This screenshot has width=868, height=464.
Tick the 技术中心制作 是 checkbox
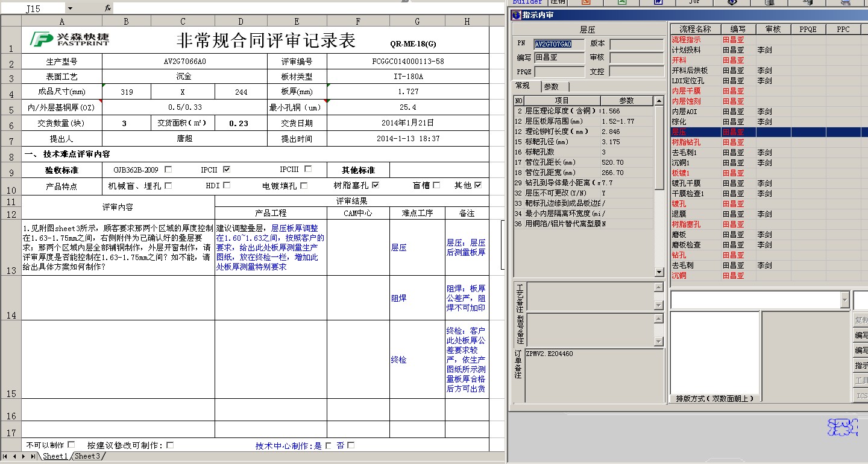click(328, 445)
